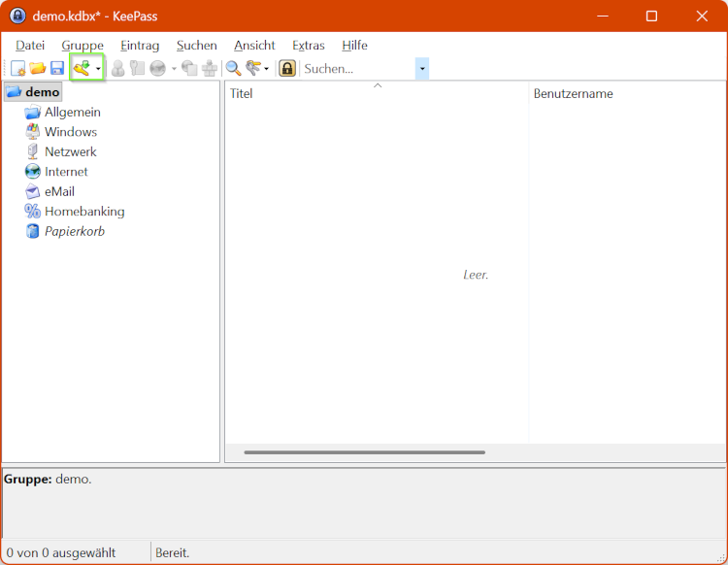
Task: Click the Copy user name toolbar icon
Action: [117, 68]
